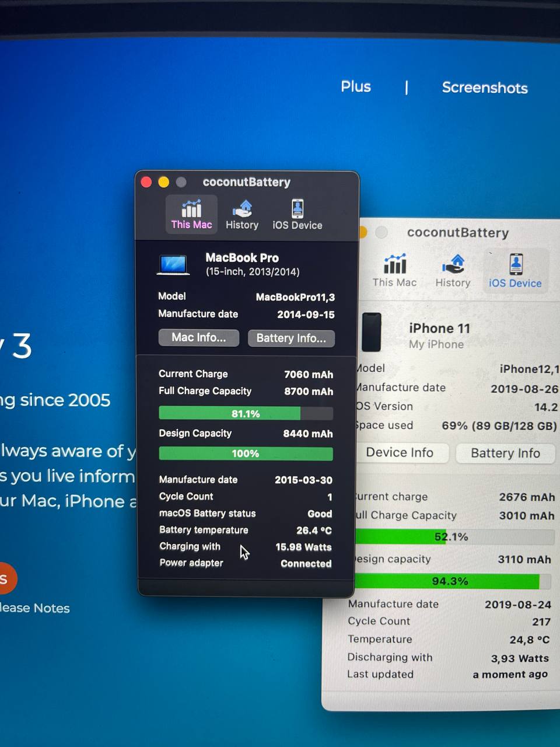Click the 100% design capacity bar
Screen dimensions: 560x747
click(246, 453)
